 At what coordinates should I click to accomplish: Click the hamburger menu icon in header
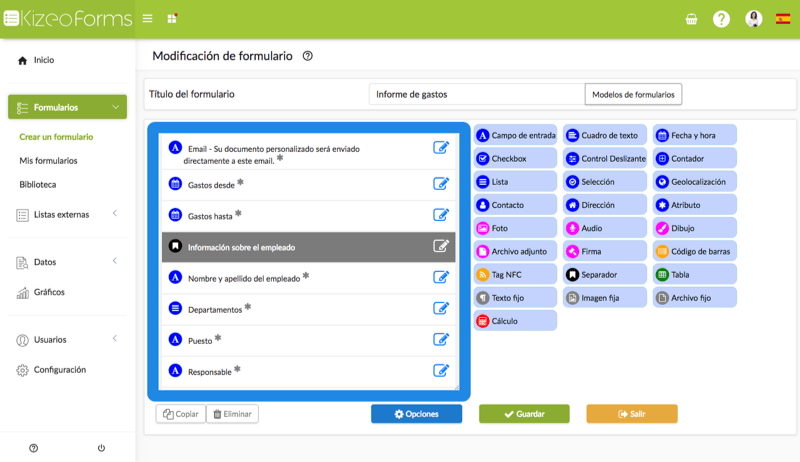pyautogui.click(x=147, y=19)
